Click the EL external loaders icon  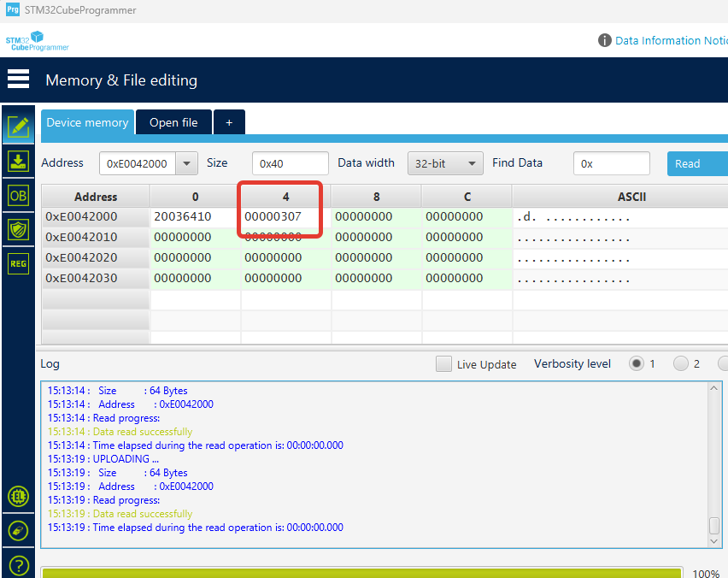click(18, 496)
